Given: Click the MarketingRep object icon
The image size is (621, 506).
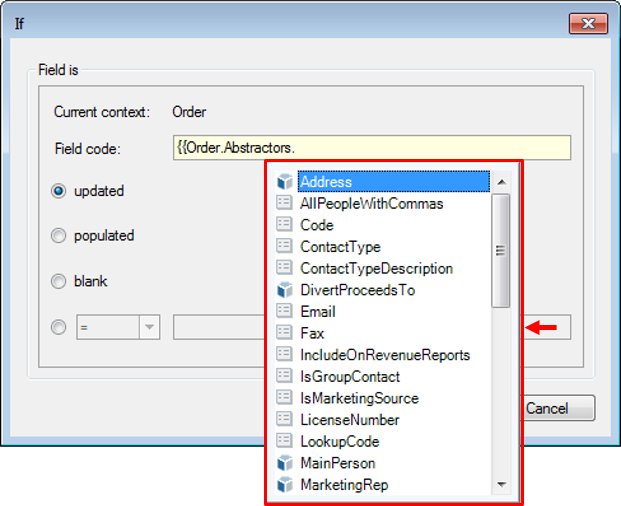Looking at the screenshot, I should [284, 485].
